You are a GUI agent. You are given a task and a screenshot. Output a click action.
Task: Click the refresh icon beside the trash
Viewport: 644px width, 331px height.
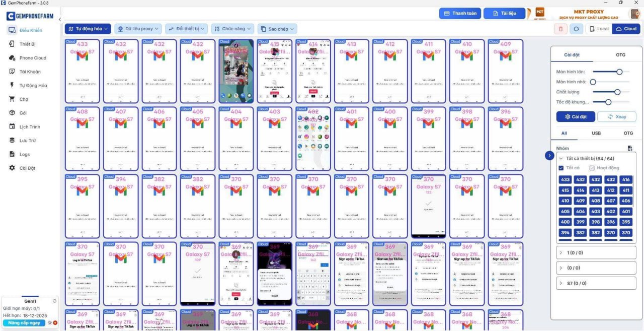click(576, 29)
